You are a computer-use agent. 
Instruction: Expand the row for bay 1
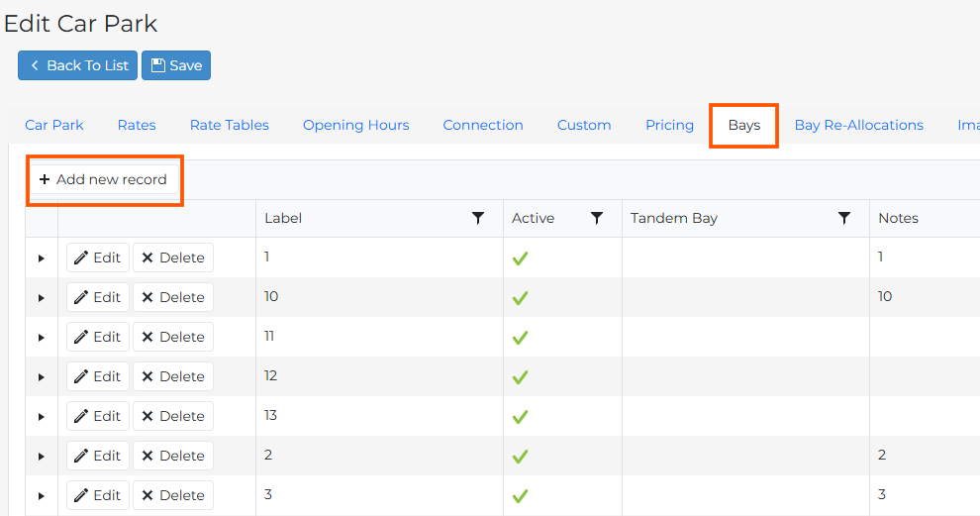42,258
